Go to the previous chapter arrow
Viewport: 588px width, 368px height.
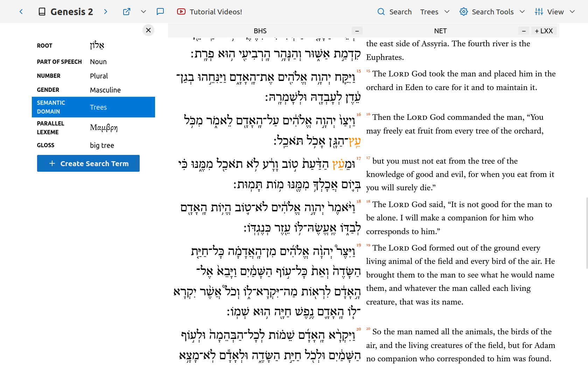pos(21,12)
